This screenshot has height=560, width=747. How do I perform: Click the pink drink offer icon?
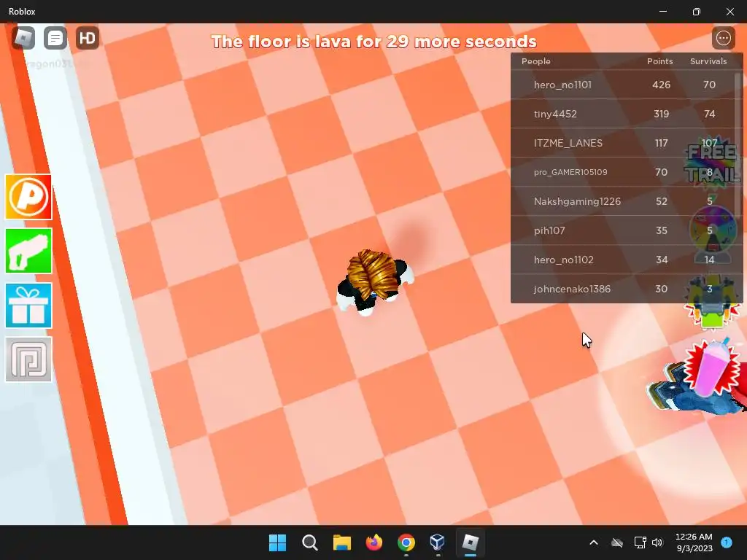click(713, 369)
